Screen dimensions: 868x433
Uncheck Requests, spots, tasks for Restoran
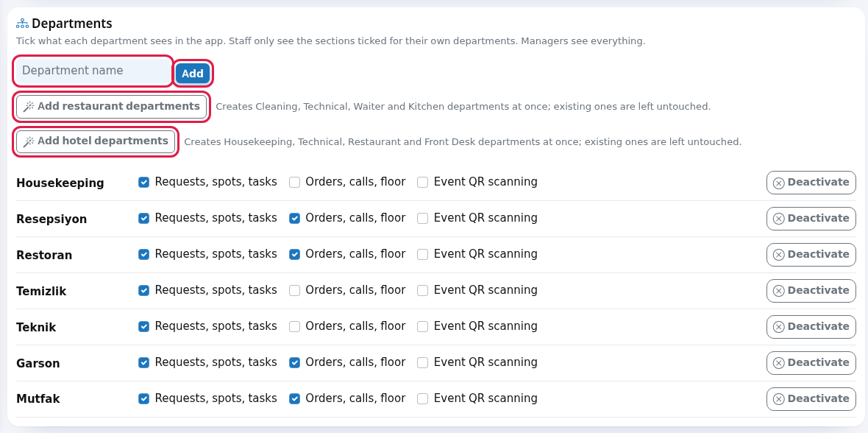144,255
